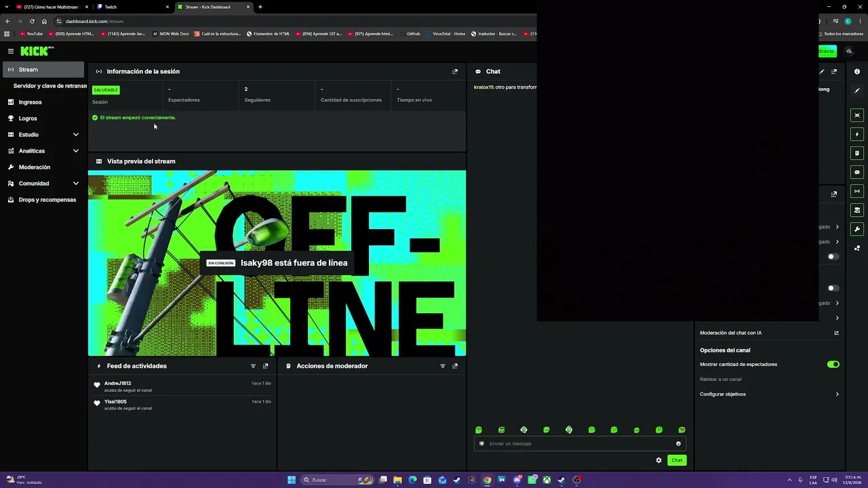
Task: Pop out the Feed de actividades panel
Action: [x=265, y=366]
